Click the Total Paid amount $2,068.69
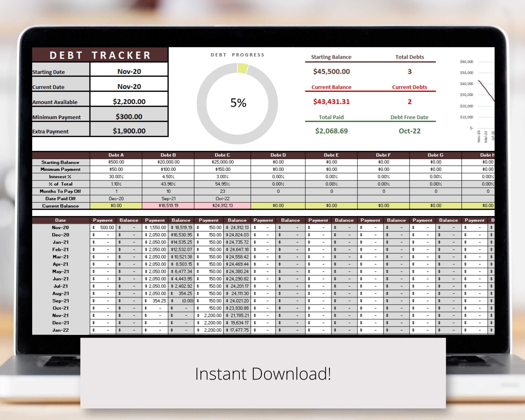Viewport: 525px width, 420px height. click(x=331, y=131)
